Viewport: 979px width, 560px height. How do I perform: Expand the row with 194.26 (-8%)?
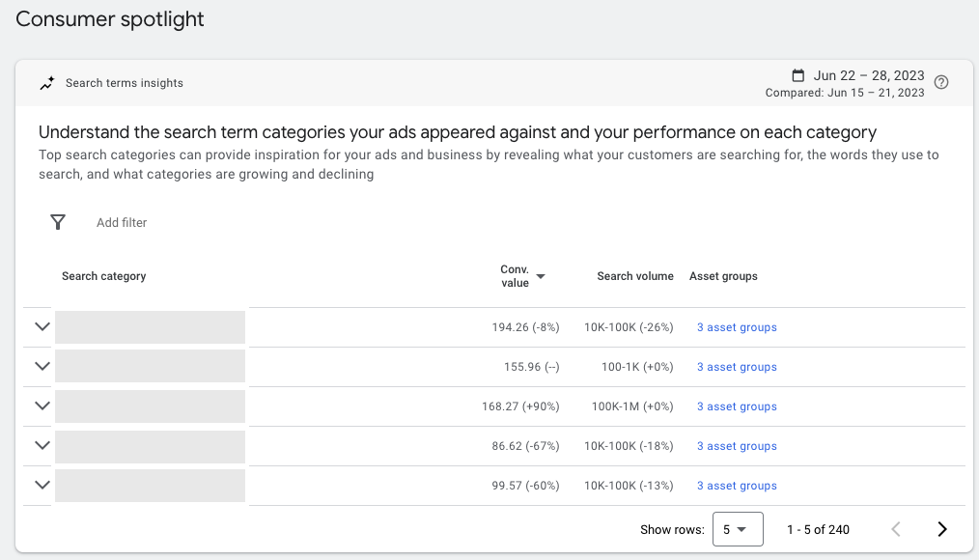coord(42,326)
